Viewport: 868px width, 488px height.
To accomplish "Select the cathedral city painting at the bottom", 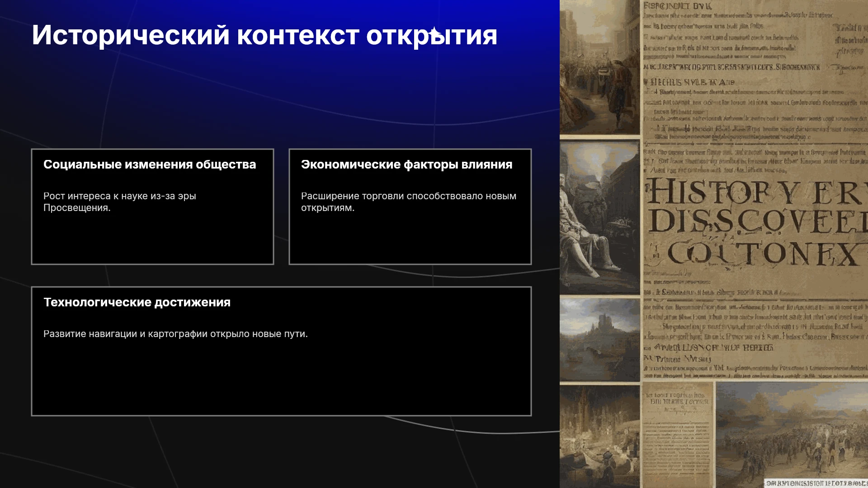I will (x=600, y=436).
